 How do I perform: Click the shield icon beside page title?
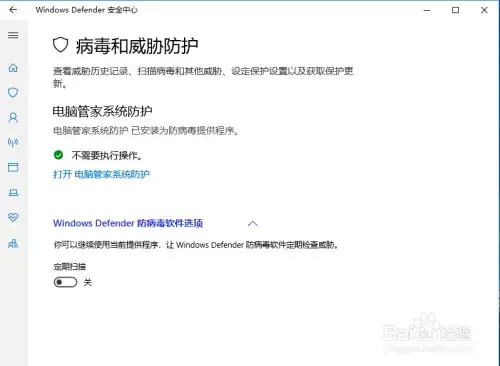61,45
